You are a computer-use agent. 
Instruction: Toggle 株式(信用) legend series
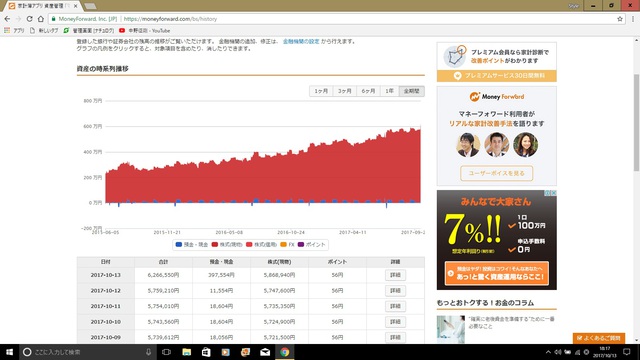261,244
